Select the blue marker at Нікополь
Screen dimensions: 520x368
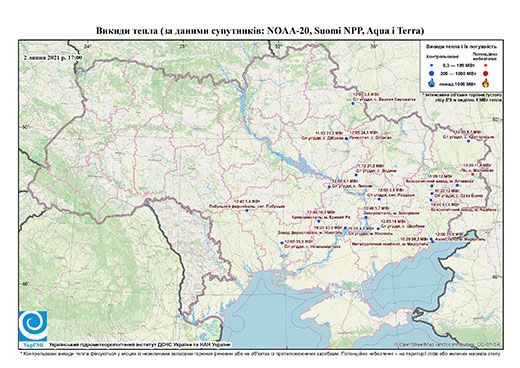coord(345,228)
